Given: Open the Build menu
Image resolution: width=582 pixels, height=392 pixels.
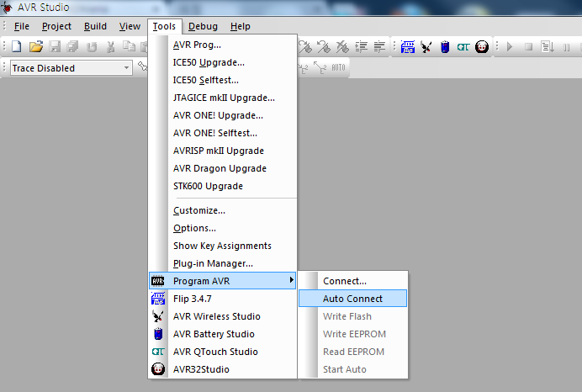Looking at the screenshot, I should click(x=95, y=26).
